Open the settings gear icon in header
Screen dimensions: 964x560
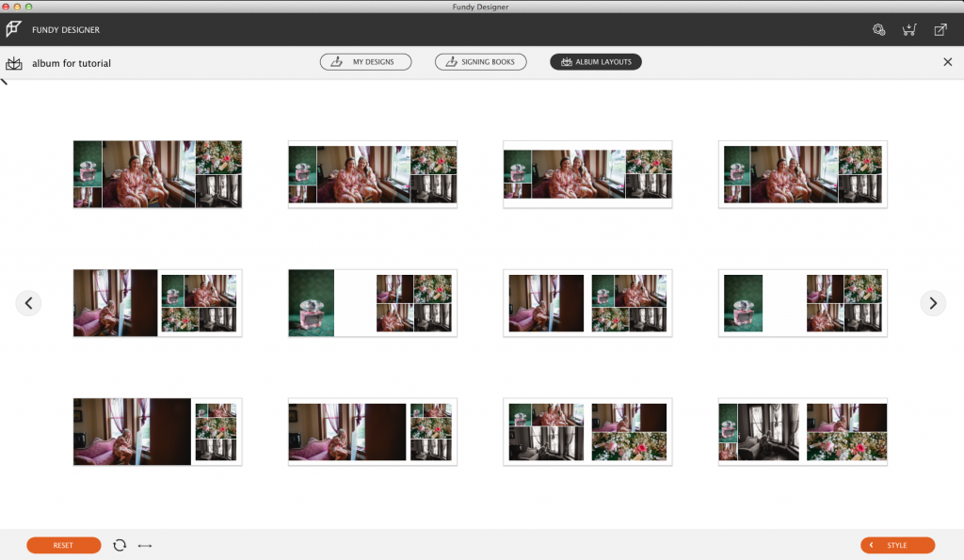click(879, 29)
